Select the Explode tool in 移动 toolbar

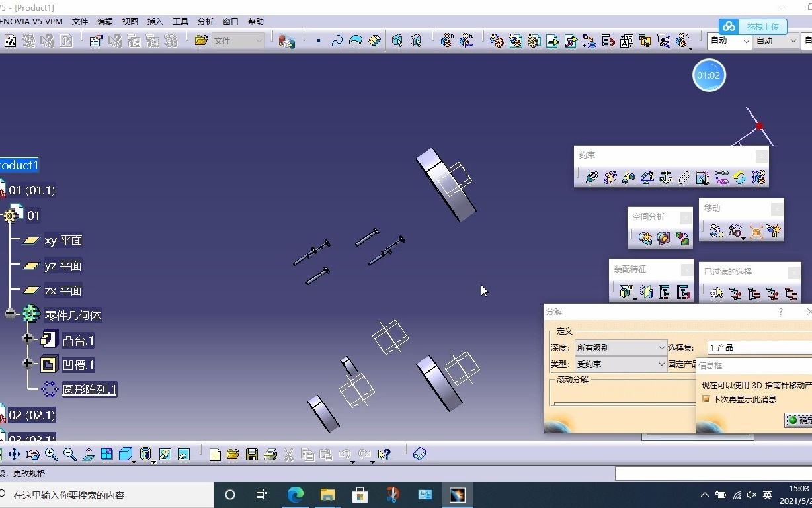click(x=755, y=231)
